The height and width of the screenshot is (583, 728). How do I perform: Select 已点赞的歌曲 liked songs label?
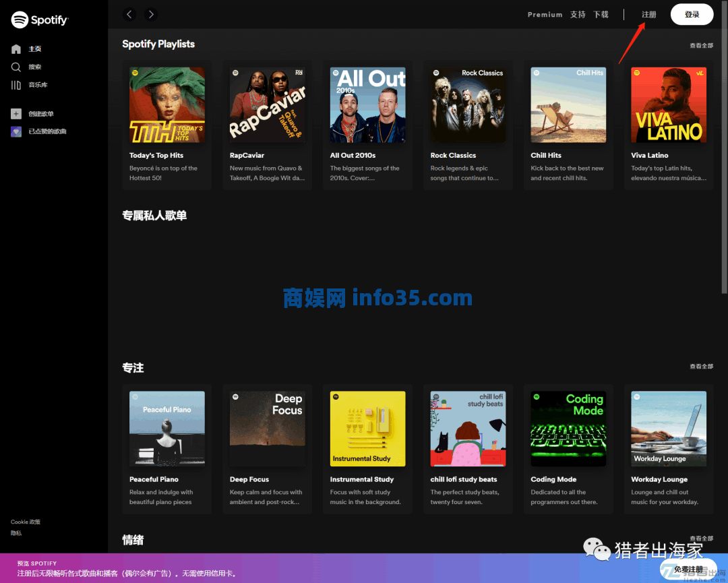point(47,132)
